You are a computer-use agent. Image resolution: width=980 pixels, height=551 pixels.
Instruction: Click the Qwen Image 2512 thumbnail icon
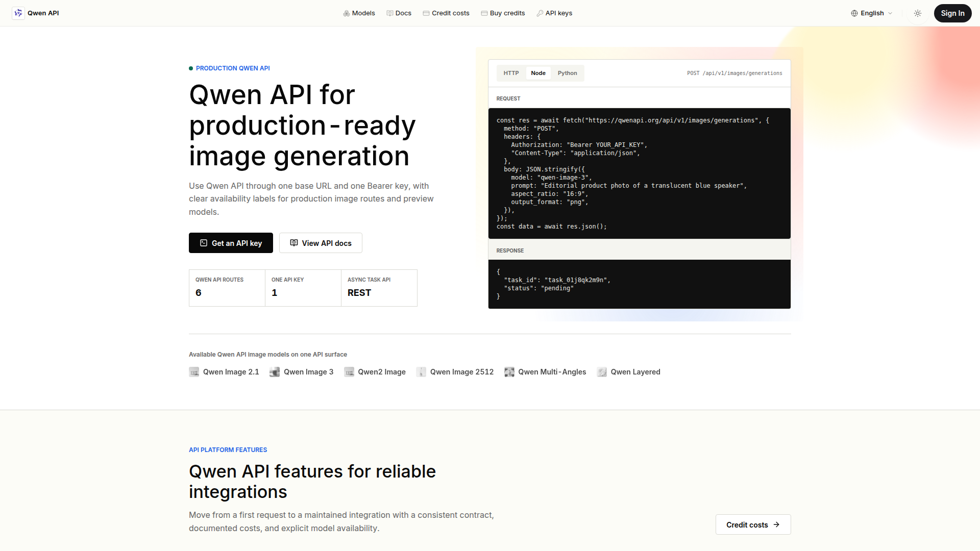pyautogui.click(x=421, y=372)
